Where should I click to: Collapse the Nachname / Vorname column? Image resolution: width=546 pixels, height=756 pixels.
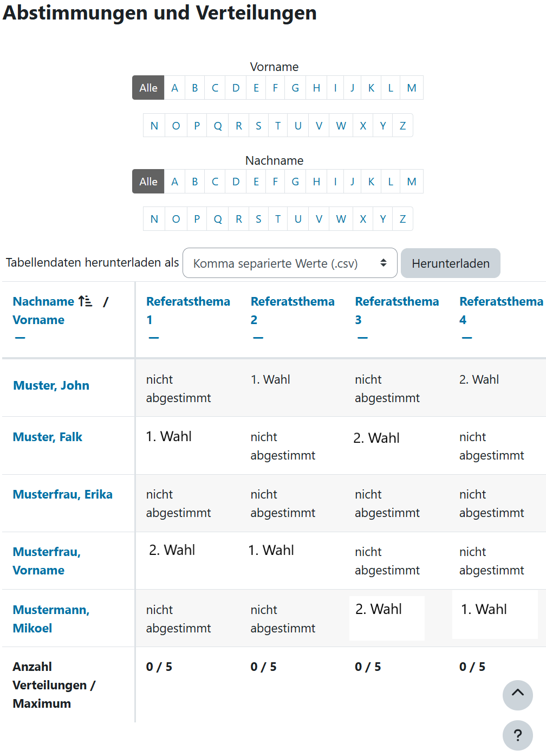click(x=19, y=337)
